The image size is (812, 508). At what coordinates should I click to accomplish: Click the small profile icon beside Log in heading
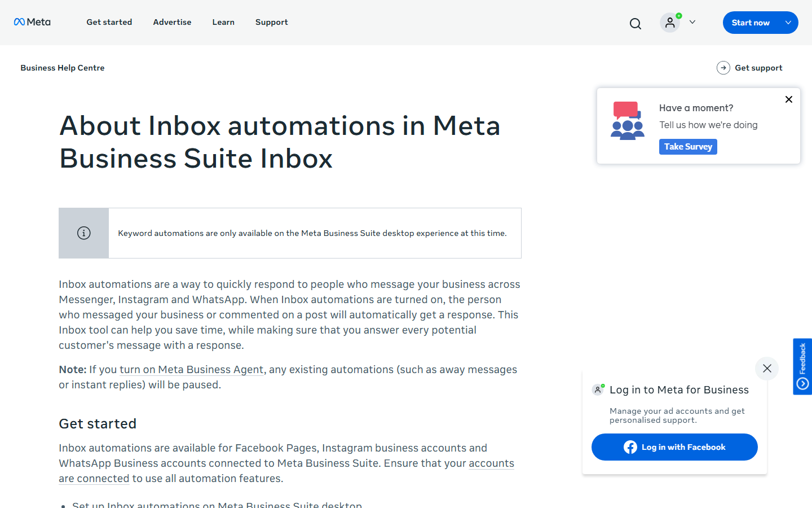[x=598, y=389]
